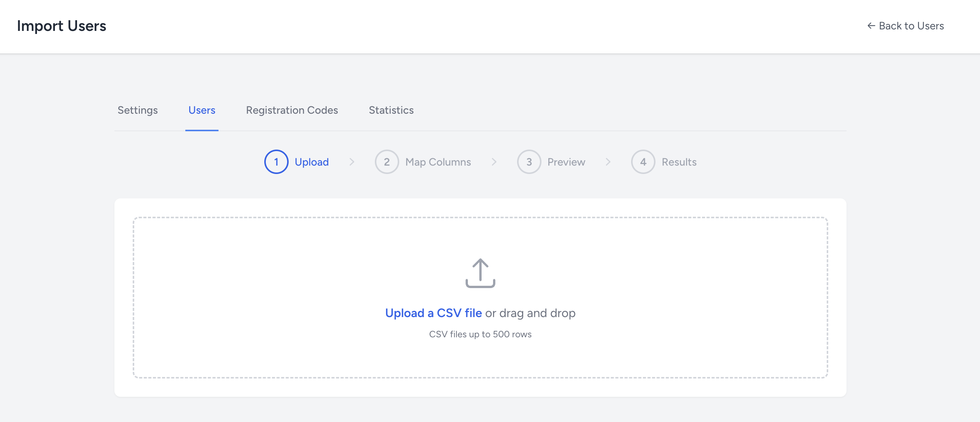980x422 pixels.
Task: Click the Back to Users link
Action: pyautogui.click(x=911, y=26)
